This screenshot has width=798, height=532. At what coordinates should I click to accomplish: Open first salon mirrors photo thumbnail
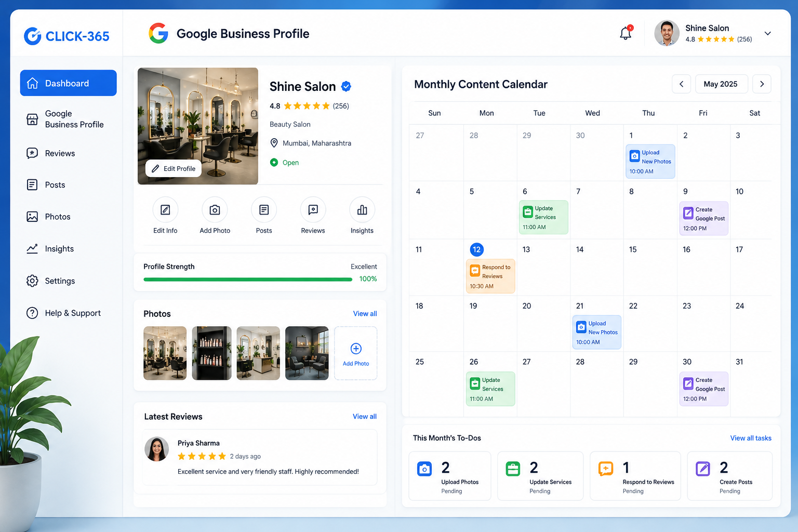click(165, 353)
